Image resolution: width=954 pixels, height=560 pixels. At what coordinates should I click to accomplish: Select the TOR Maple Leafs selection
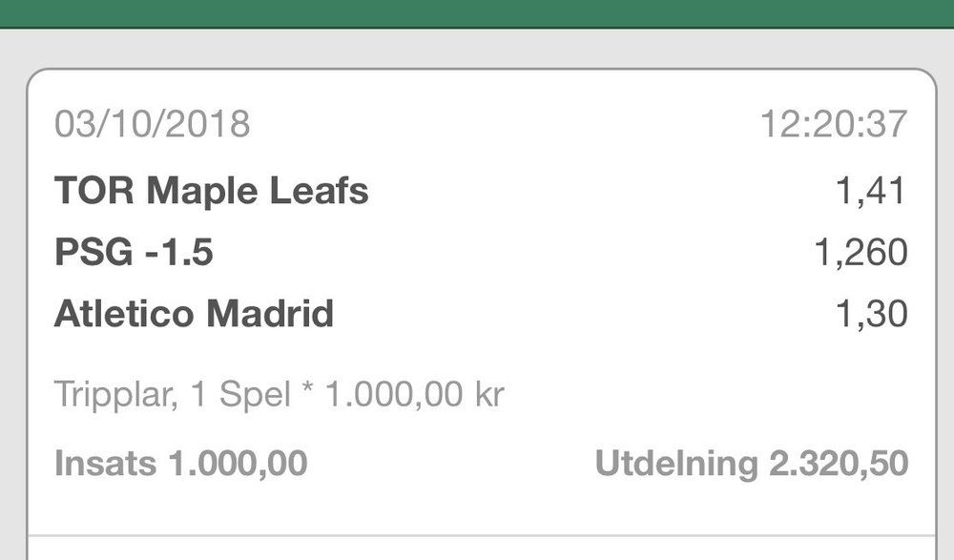(x=211, y=192)
